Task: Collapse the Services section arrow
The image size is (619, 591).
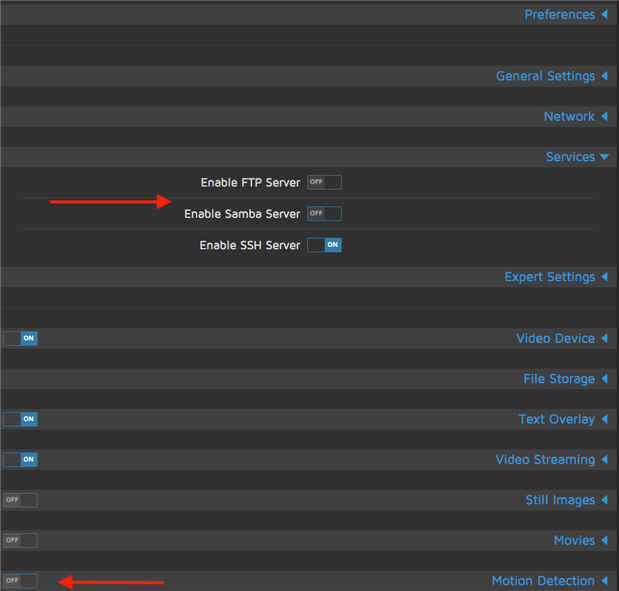Action: click(x=604, y=157)
